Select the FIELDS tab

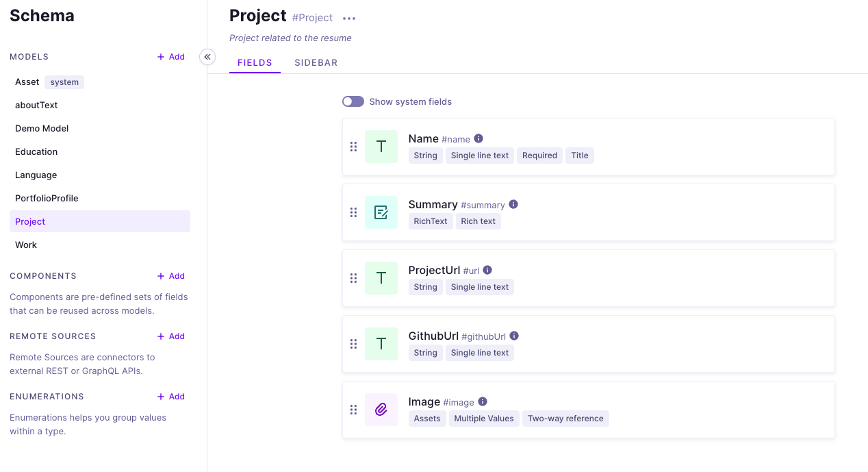255,62
